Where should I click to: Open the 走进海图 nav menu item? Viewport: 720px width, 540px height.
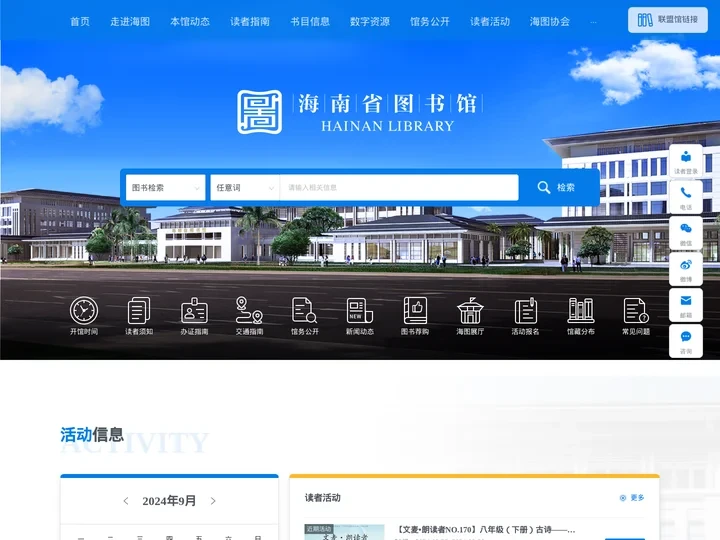coord(130,22)
